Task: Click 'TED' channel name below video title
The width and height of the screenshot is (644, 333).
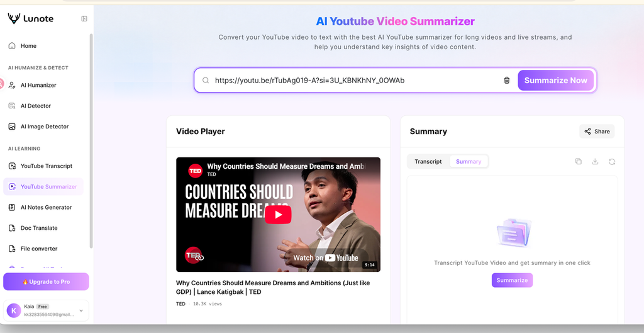Action: [180, 304]
